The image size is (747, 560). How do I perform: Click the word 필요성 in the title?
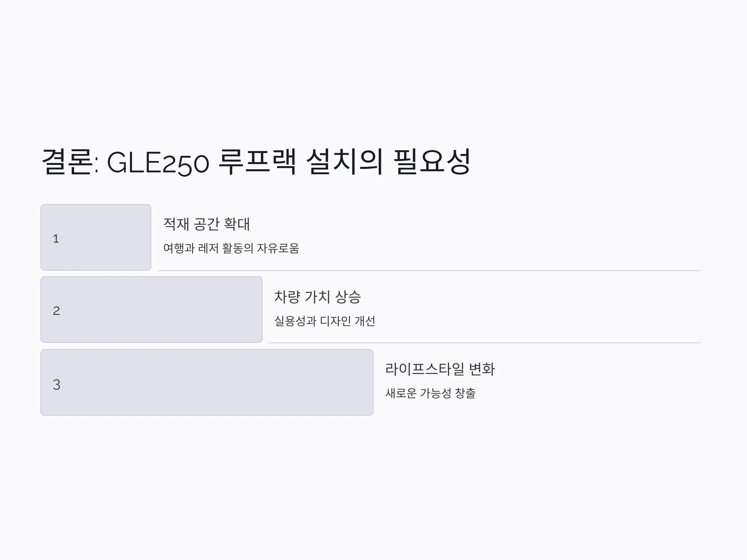432,161
